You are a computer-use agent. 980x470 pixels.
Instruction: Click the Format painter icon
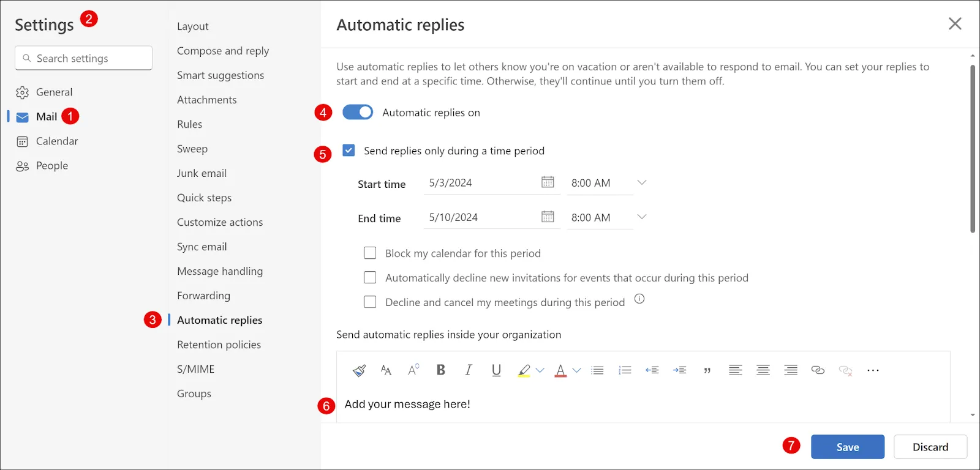[x=359, y=370]
